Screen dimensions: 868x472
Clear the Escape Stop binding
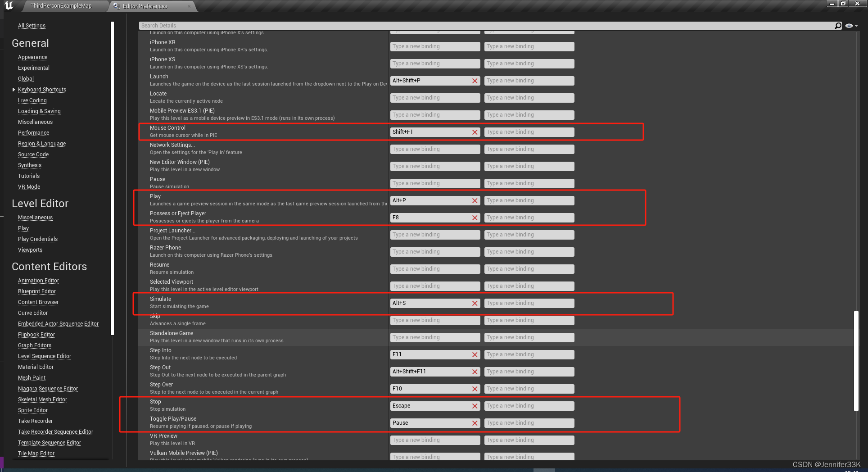pos(475,406)
